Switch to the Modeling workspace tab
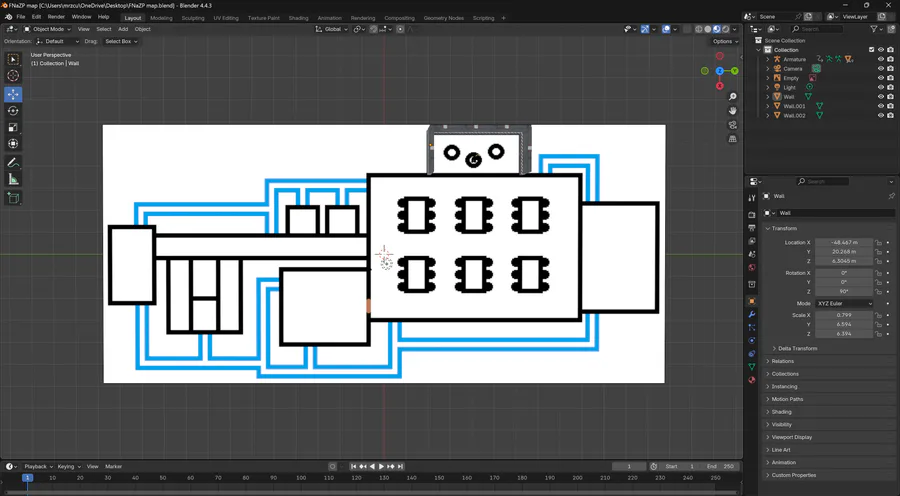The image size is (900, 496). (x=161, y=18)
